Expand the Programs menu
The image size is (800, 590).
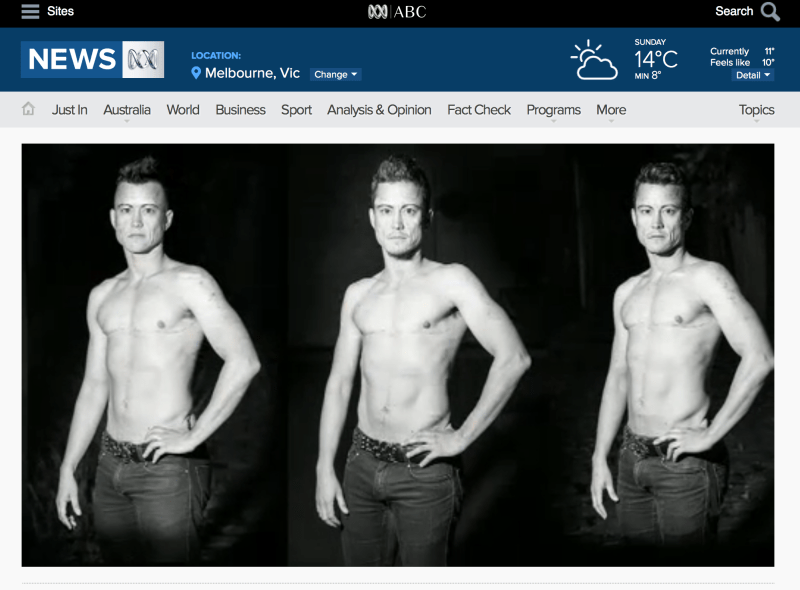[553, 110]
